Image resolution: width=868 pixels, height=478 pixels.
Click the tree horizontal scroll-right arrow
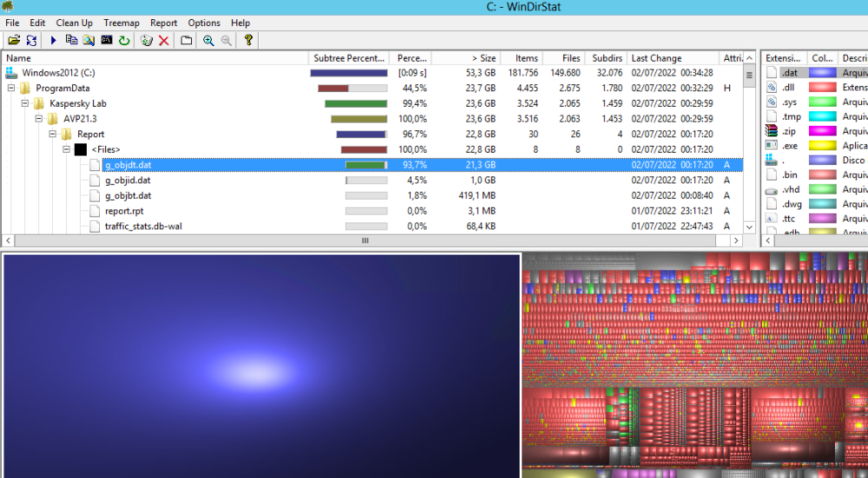click(736, 240)
